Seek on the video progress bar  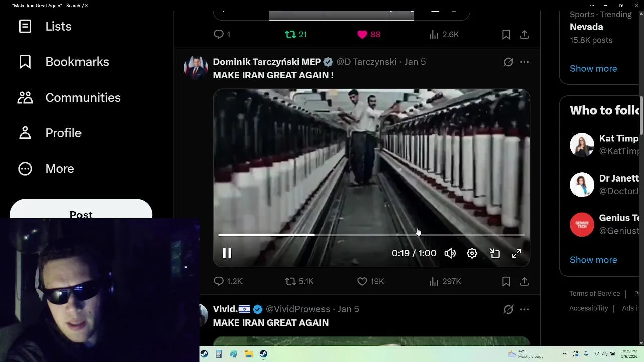click(x=371, y=235)
